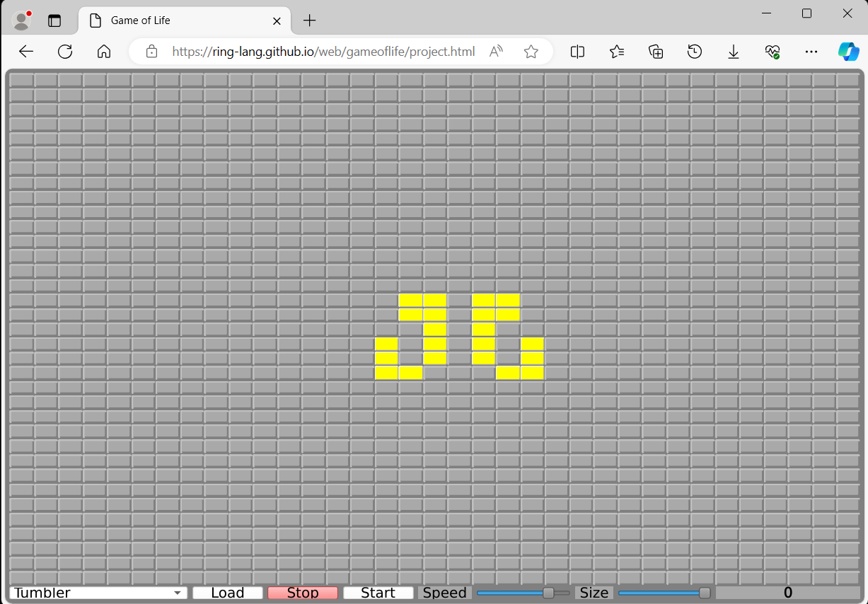The image size is (868, 604).
Task: Adjust the Size slider handle
Action: click(705, 593)
